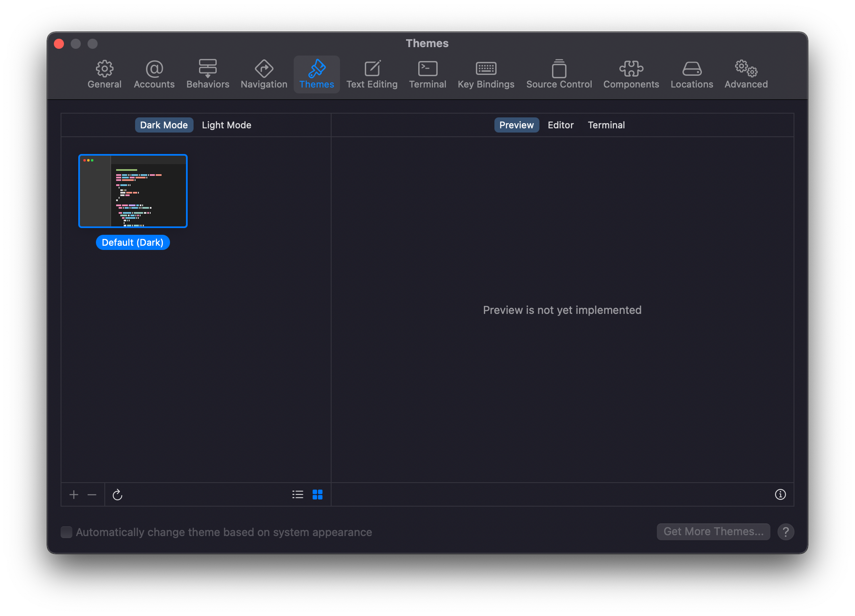The height and width of the screenshot is (616, 855).
Task: Select the Behaviors preferences icon
Action: pyautogui.click(x=207, y=74)
